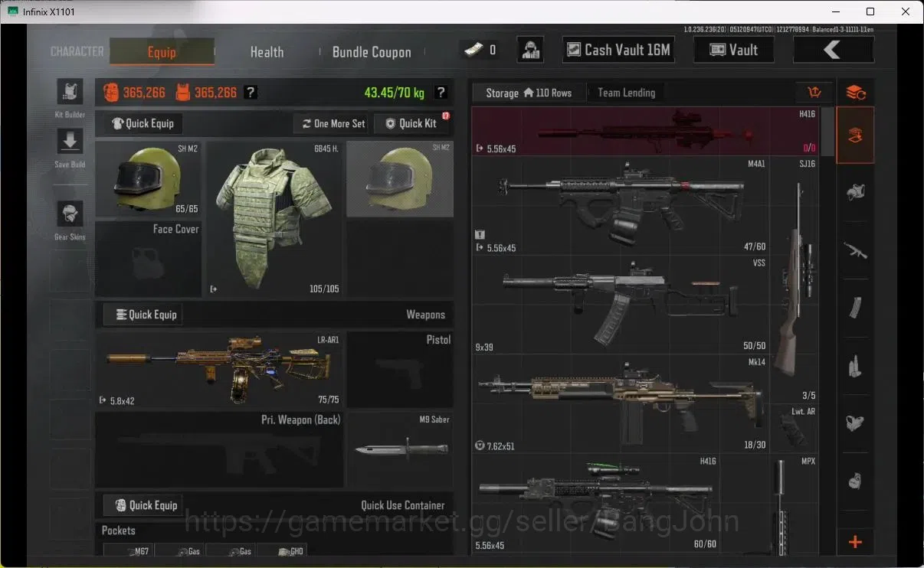Click the orange vest value icon
The image size is (924, 568).
pyautogui.click(x=183, y=93)
